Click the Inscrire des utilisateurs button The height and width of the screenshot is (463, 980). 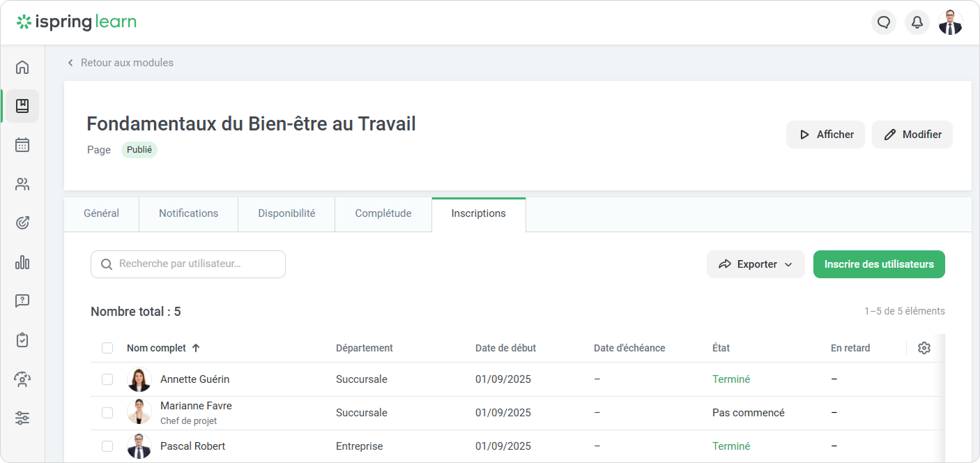click(879, 264)
